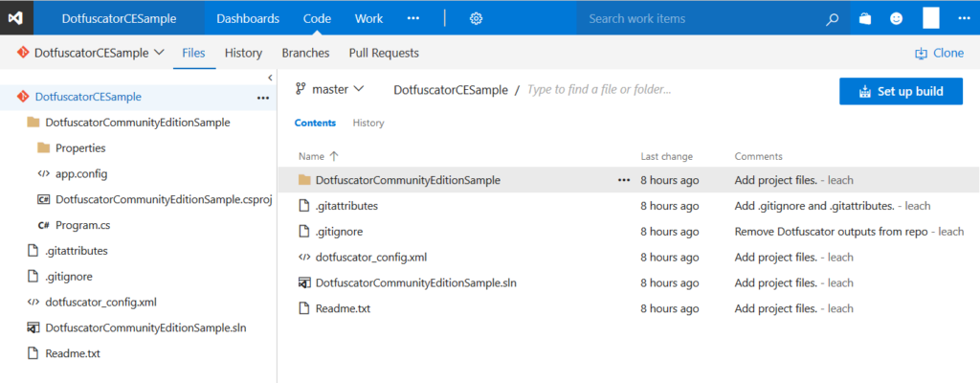Viewport: 980px width, 383px height.
Task: Open the settings gear icon
Action: (477, 19)
